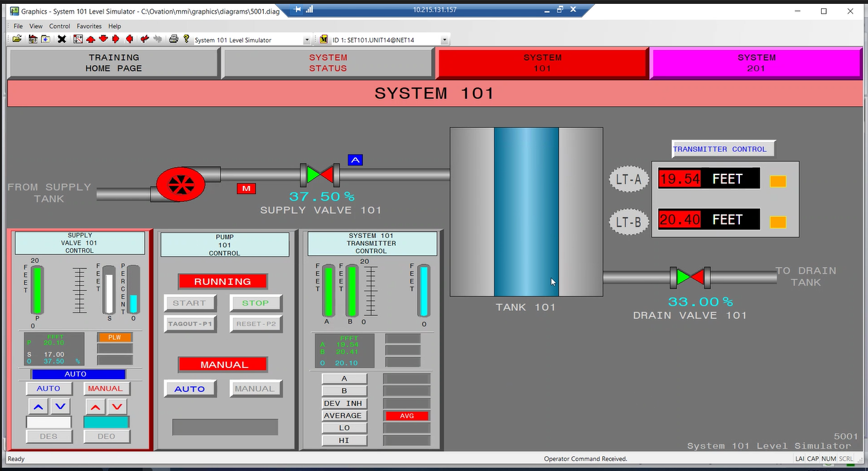Viewport: 868px width, 471px height.
Task: Expand the System 101 Level Simulator dropdown
Action: point(306,40)
